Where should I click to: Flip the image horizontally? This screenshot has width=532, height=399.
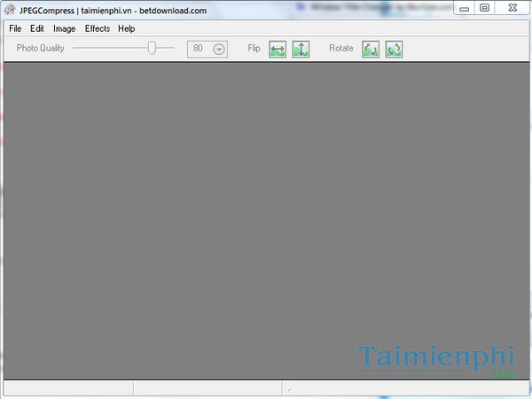click(278, 49)
